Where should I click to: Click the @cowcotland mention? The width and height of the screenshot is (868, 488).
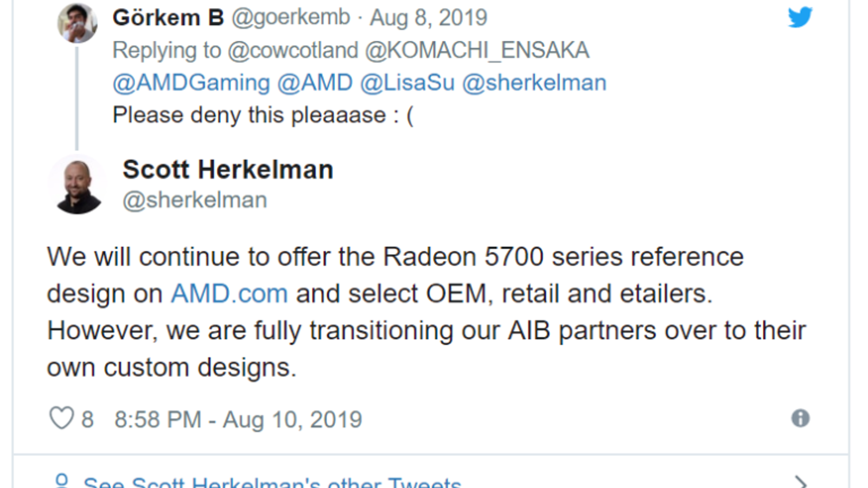coord(293,50)
